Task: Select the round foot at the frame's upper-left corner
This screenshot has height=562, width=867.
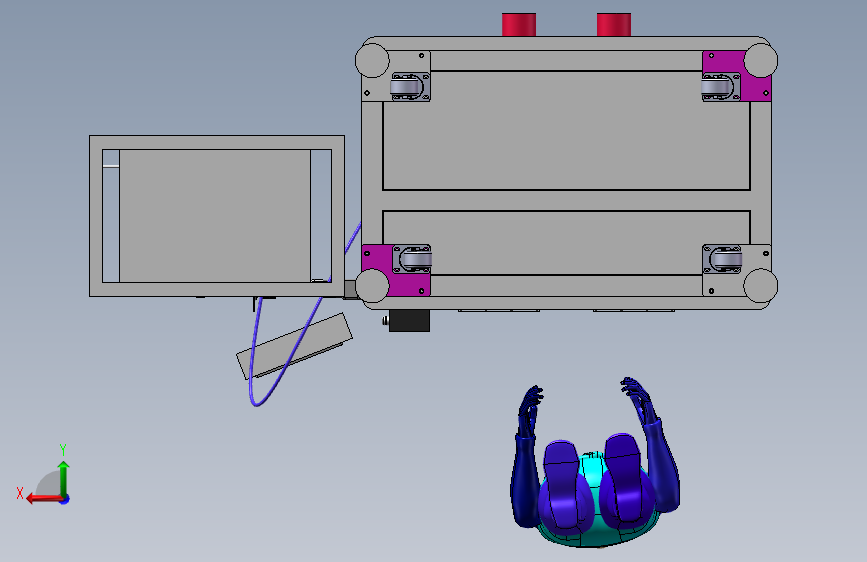Action: (372, 60)
